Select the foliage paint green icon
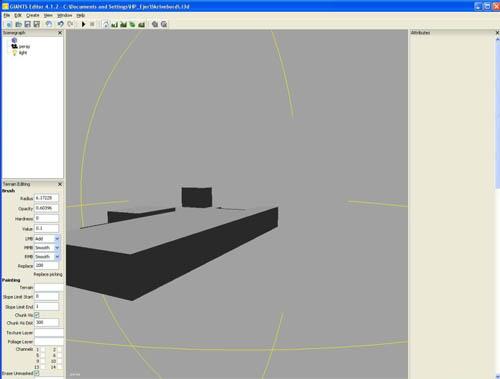 point(133,24)
